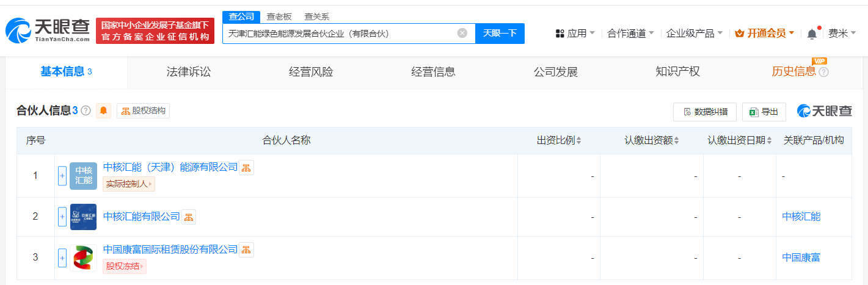Open the help icon beside 合伙人信息

click(86, 110)
